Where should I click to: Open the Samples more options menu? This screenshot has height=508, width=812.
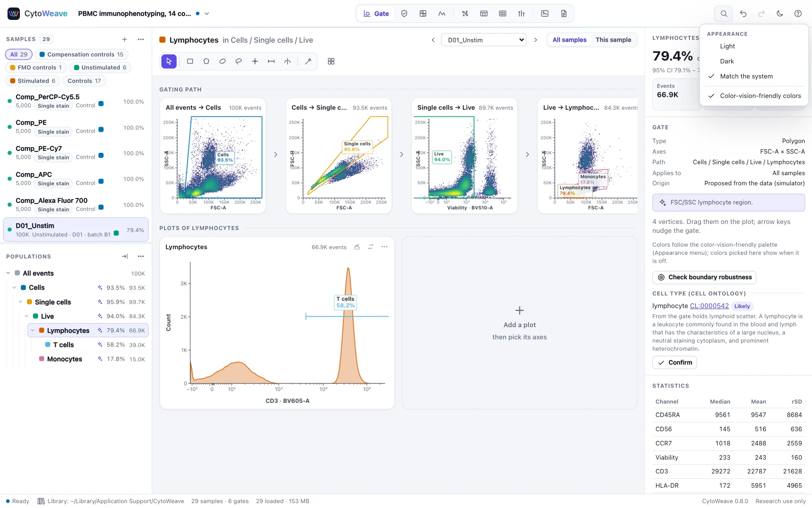141,39
